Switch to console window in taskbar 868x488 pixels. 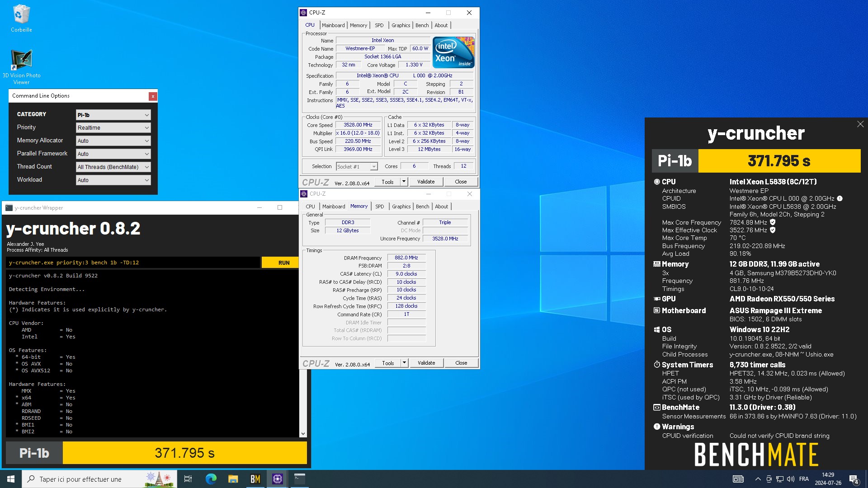299,479
